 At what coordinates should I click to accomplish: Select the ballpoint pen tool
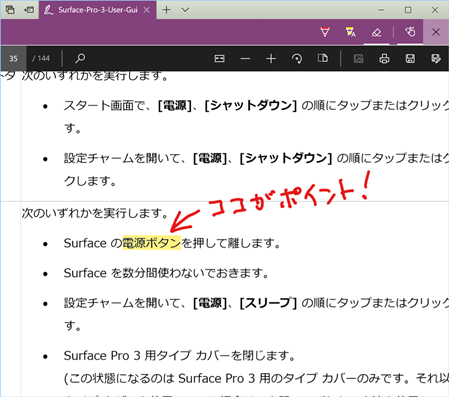(325, 32)
